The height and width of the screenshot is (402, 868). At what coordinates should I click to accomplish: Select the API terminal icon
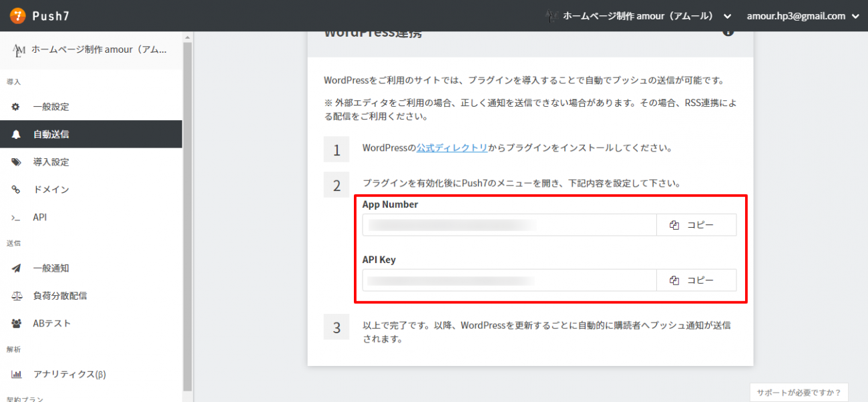[15, 217]
